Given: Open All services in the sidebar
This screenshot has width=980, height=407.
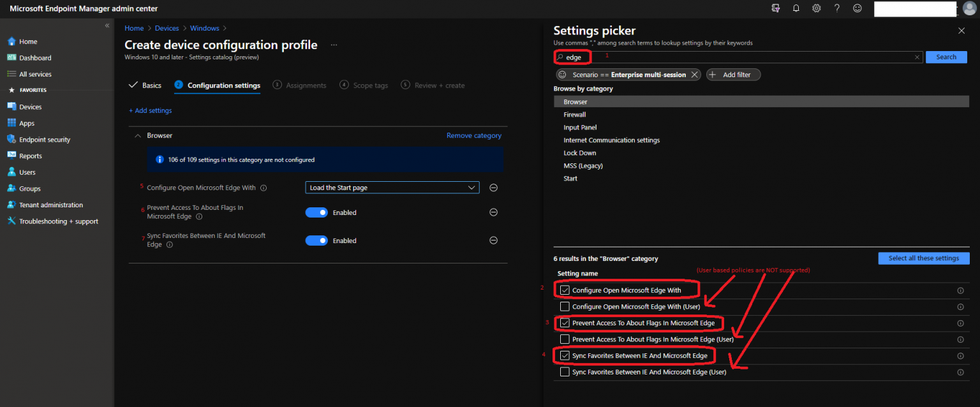Looking at the screenshot, I should click(35, 74).
